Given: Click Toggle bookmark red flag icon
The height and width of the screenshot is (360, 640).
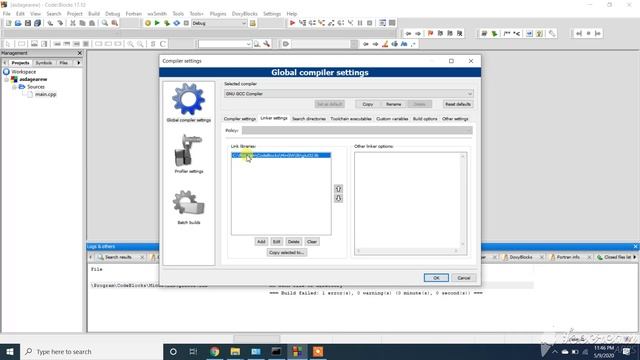Looking at the screenshot, I should pyautogui.click(x=430, y=33).
